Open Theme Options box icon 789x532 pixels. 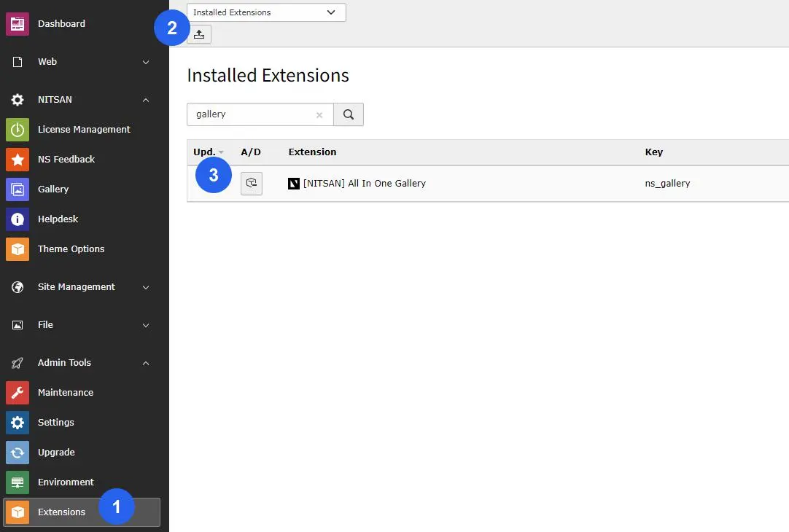pos(17,249)
